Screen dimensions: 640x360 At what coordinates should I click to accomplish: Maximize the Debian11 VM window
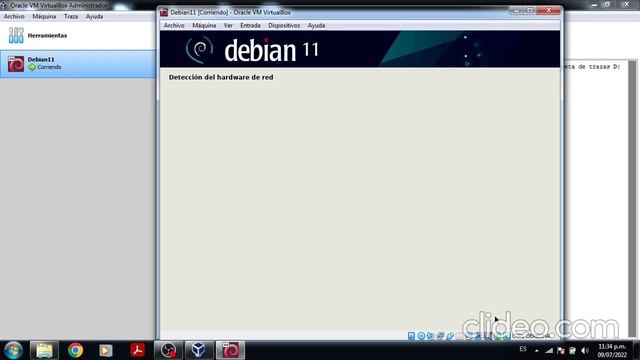(530, 11)
